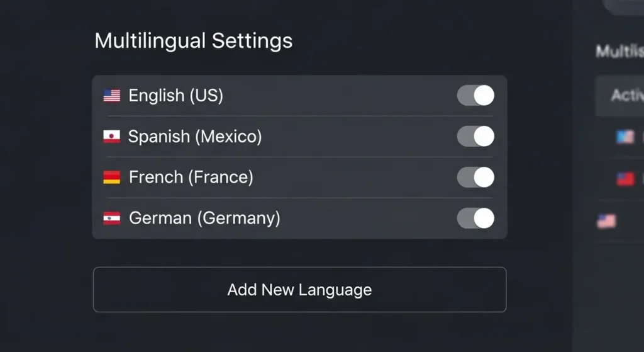Select the German (Germany) language label
This screenshot has width=644, height=352.
coord(204,219)
